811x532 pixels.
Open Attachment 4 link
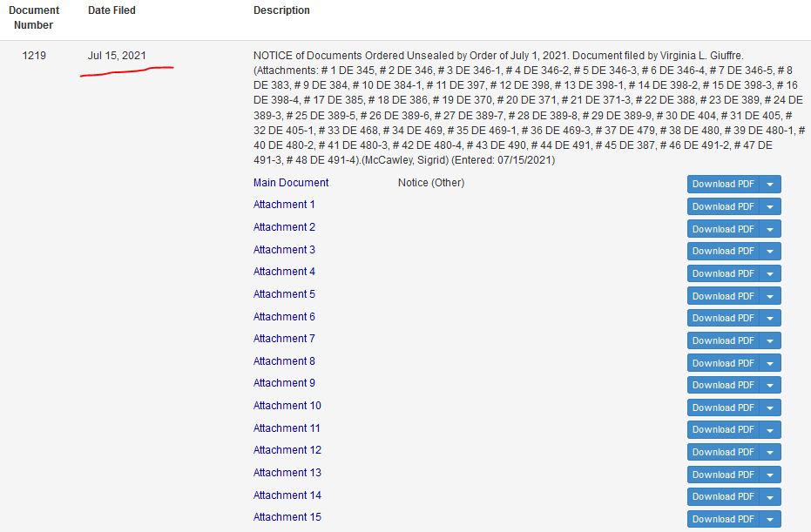pyautogui.click(x=284, y=272)
